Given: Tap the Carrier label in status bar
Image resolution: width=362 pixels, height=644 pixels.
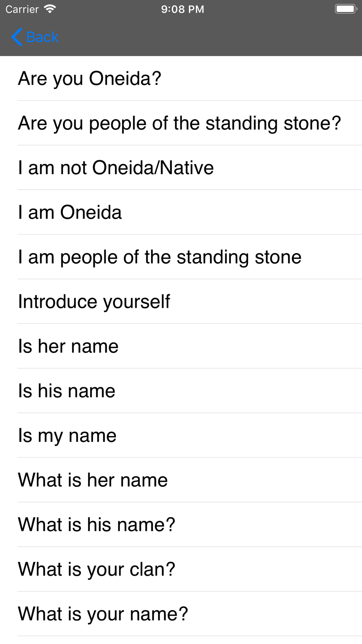Looking at the screenshot, I should click(22, 9).
